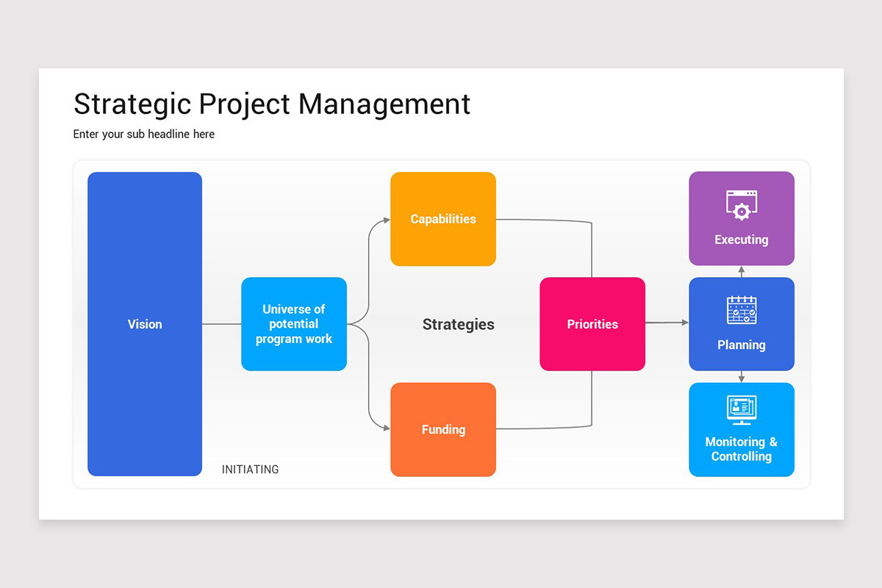
Task: Click the Planning box
Action: pos(742,323)
